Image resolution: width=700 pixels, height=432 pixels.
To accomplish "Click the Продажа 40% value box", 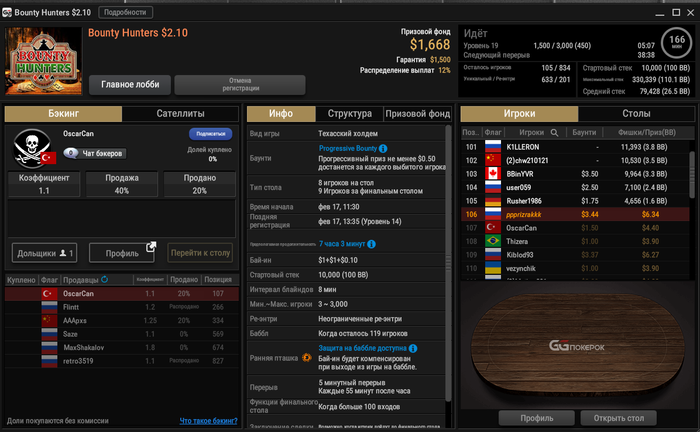I will coord(121,184).
